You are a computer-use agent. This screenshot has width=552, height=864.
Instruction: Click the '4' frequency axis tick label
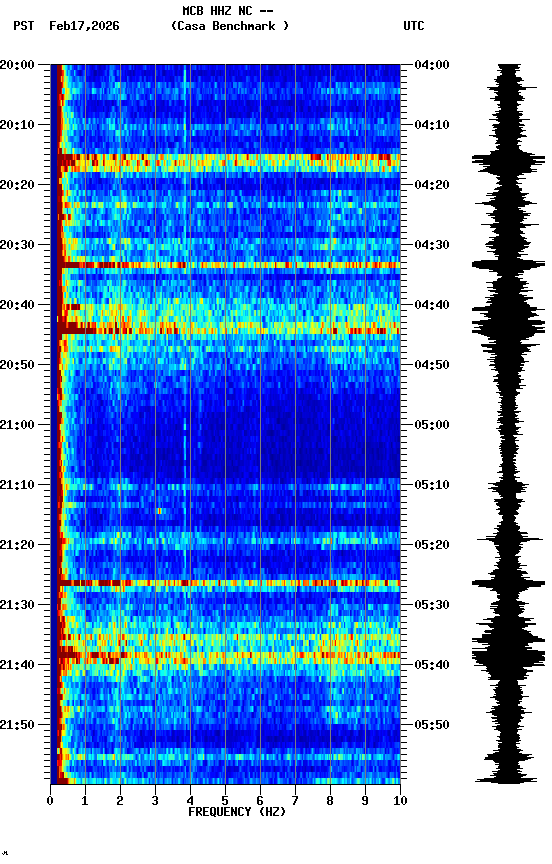tap(190, 801)
